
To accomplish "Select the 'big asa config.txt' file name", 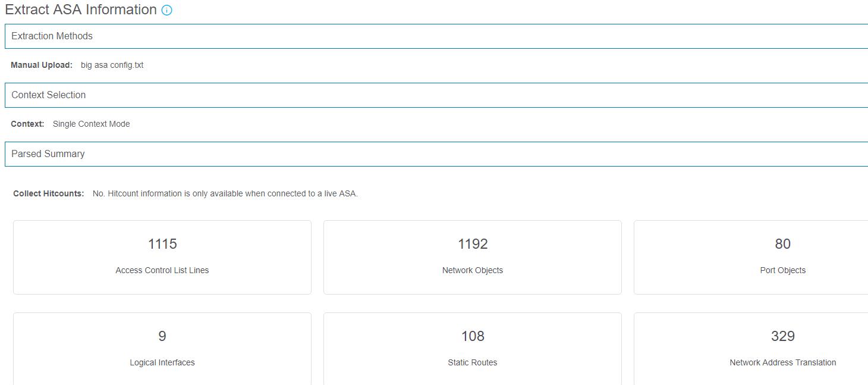I will click(112, 65).
